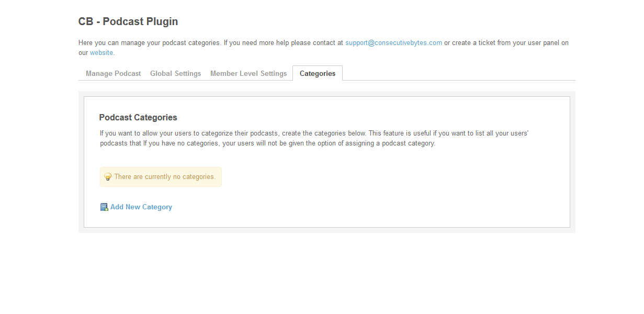Click the CB - Podcast Plugin page title
Viewport: 644px width, 314px height.
[128, 22]
